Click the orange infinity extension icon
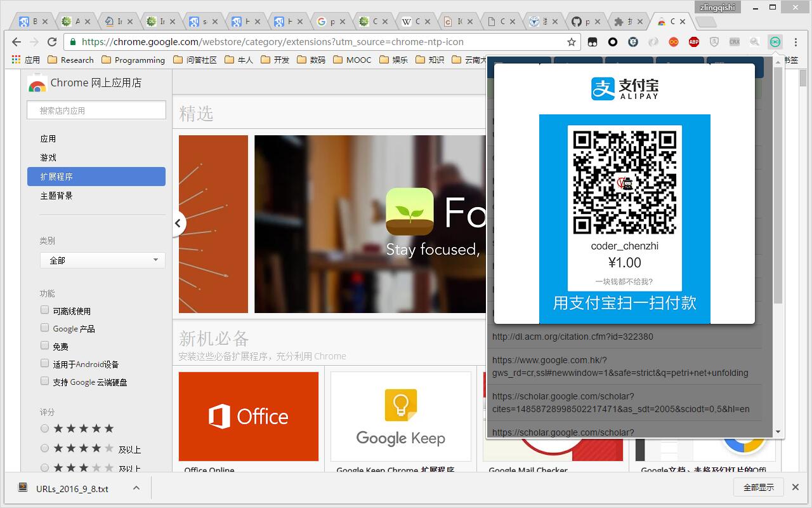The height and width of the screenshot is (508, 812). [x=674, y=42]
